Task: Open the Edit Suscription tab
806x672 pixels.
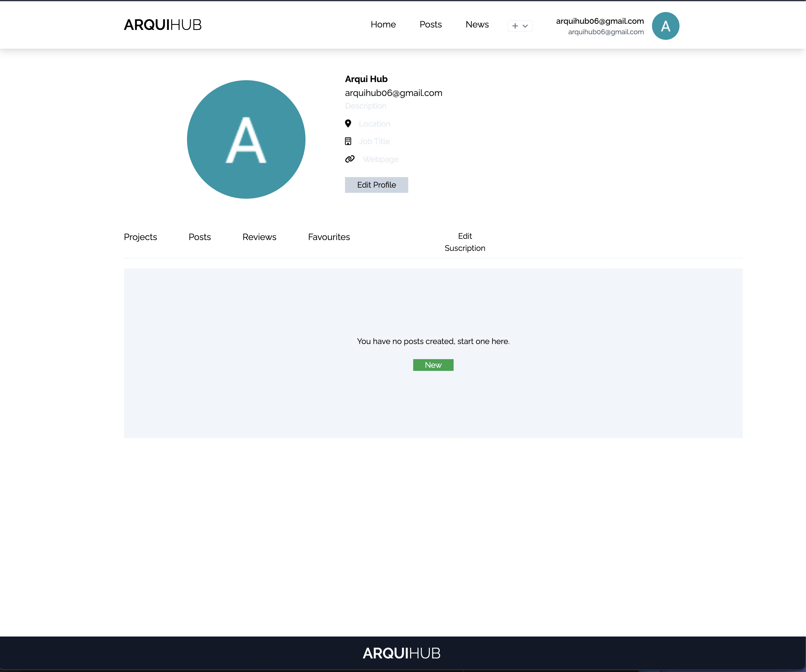Action: [465, 242]
